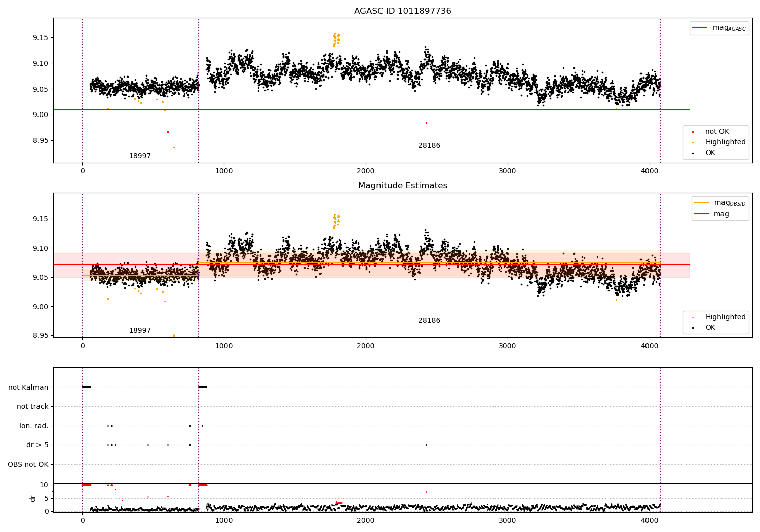
Task: Click the '18997' obsid label in the middle plot
Action: tap(140, 331)
